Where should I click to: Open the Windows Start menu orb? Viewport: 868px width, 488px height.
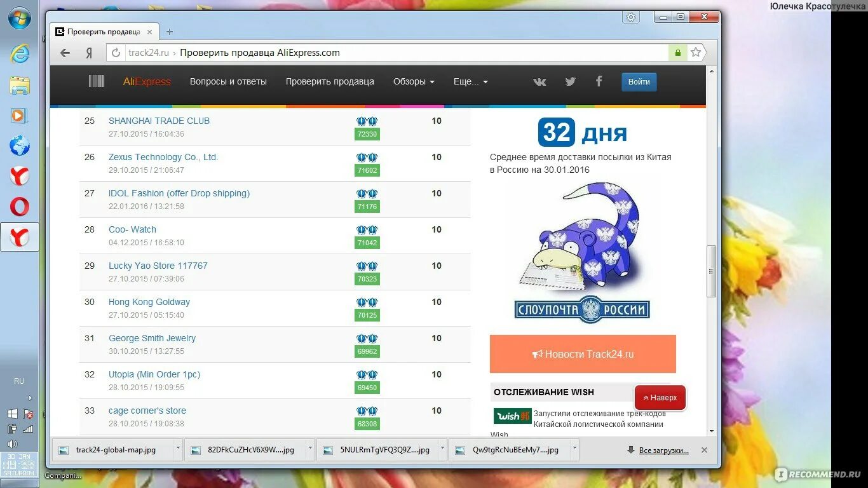tap(19, 18)
